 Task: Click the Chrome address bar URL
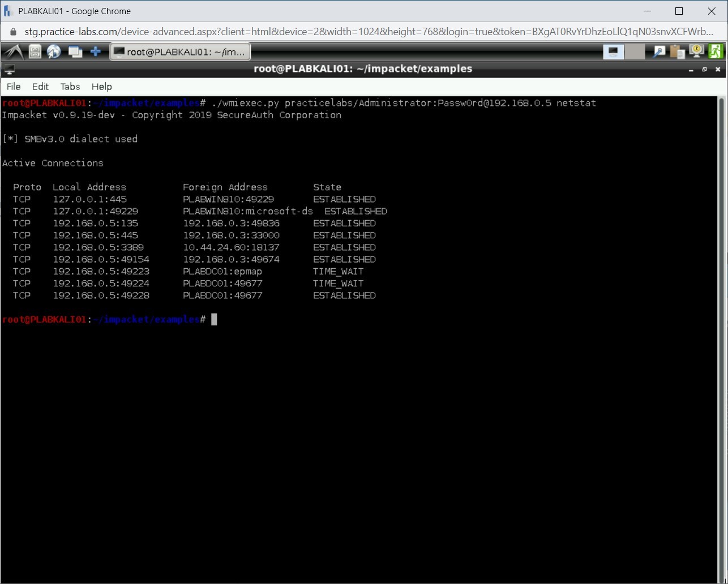[368, 32]
